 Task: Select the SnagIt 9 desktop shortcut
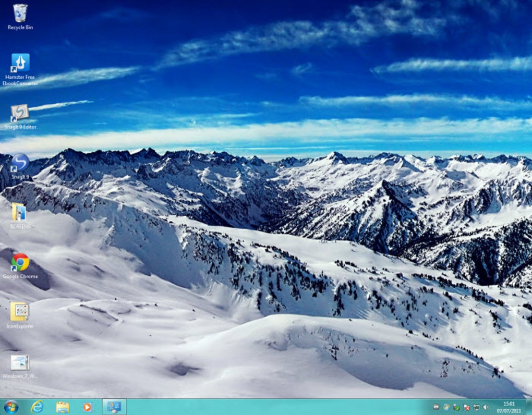(x=20, y=166)
